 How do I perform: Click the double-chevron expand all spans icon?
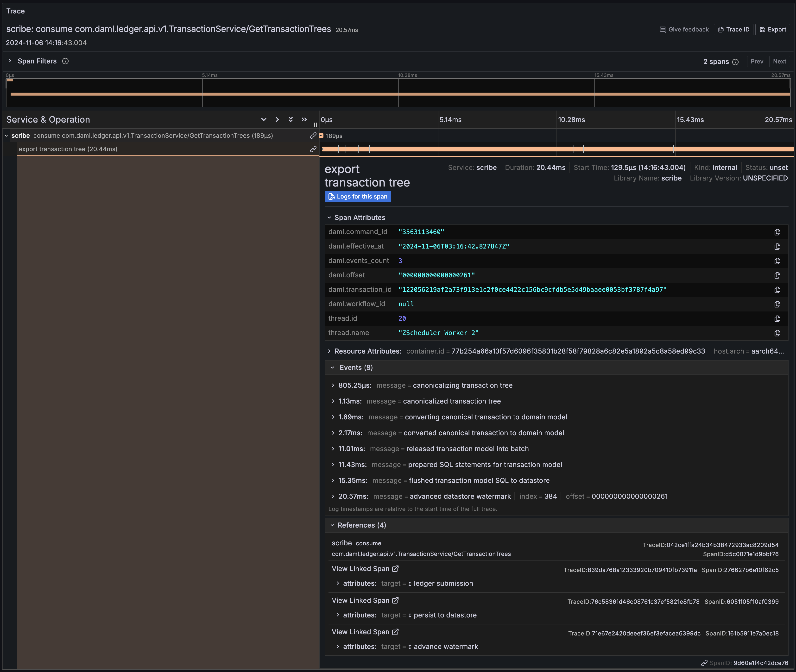point(291,120)
